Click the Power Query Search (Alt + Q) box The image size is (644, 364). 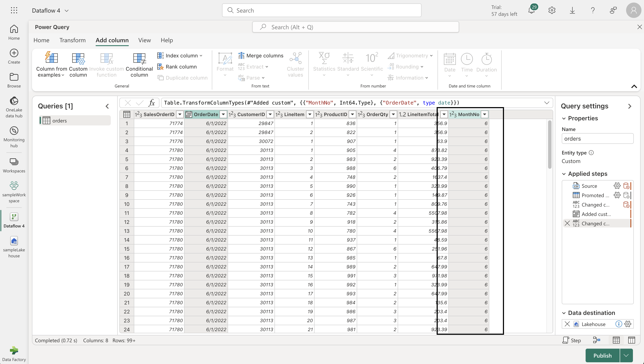(x=355, y=27)
